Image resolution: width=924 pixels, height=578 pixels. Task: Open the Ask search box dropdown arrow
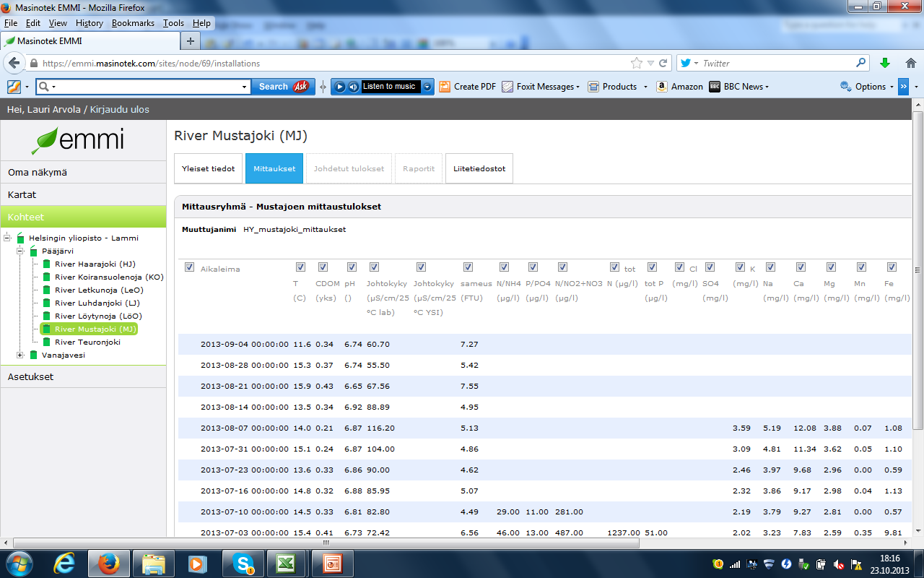(x=244, y=87)
